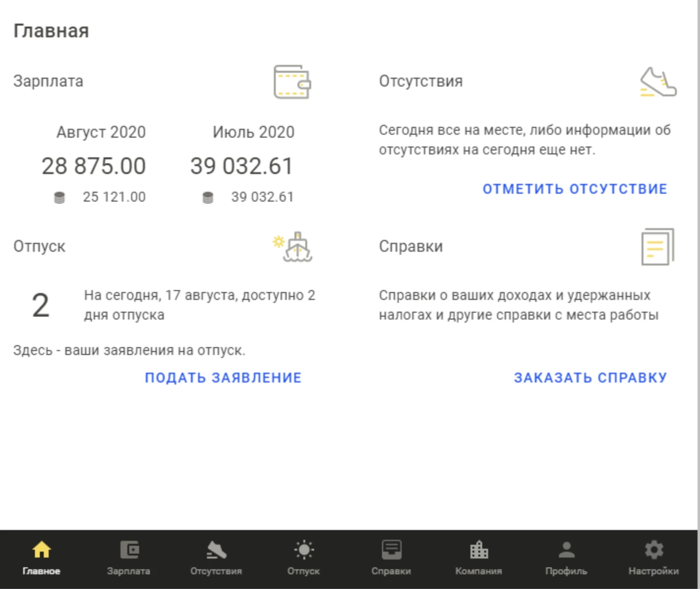Click the coins icon under Июль 2020
This screenshot has width=700, height=589.
[208, 198]
